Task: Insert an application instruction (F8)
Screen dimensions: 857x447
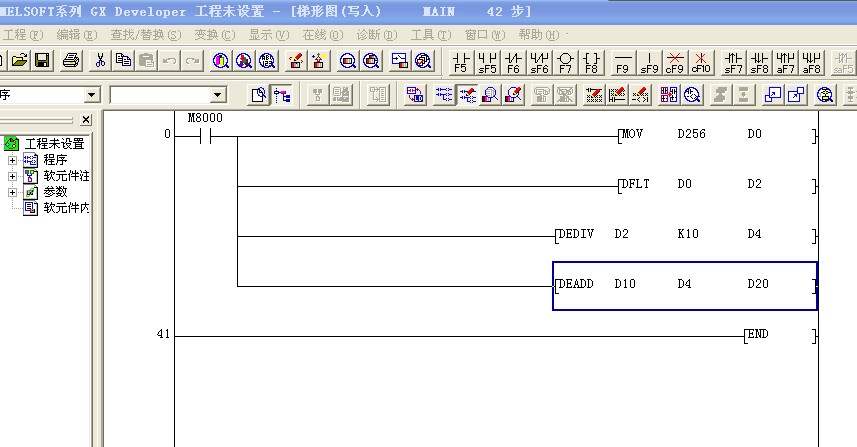Action: [x=592, y=62]
